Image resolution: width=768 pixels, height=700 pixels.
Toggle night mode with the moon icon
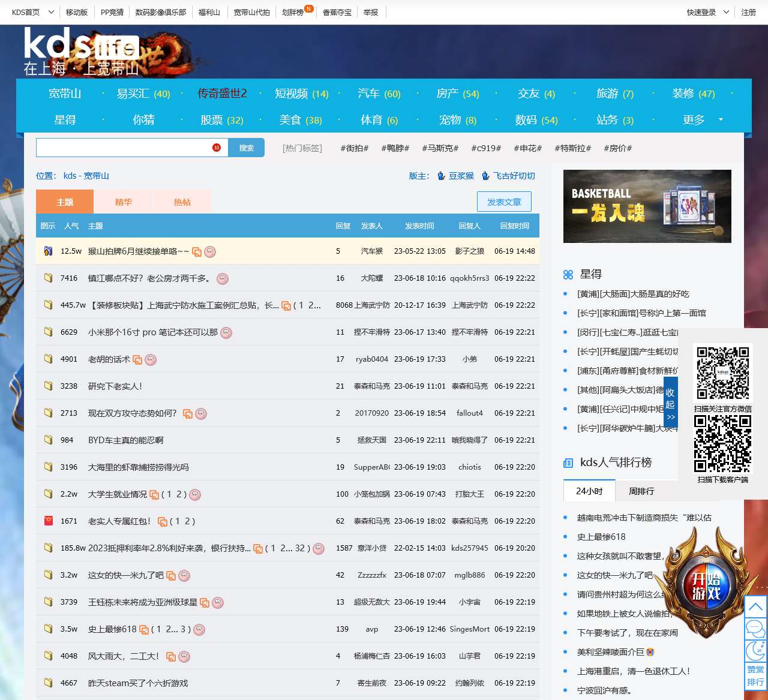755,650
